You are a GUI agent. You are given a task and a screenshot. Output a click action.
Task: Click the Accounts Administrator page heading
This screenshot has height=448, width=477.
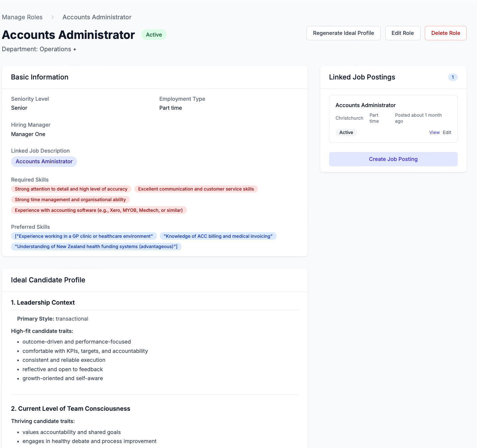(x=68, y=35)
